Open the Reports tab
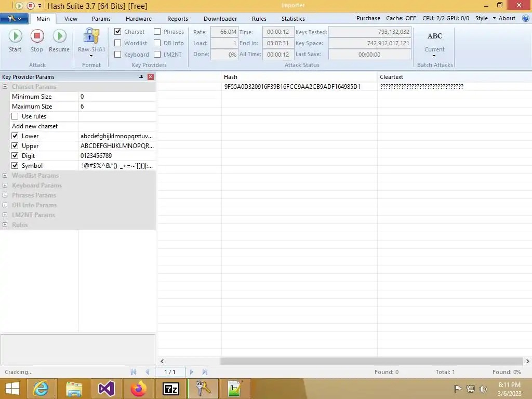Screen dimensions: 532x399 178,19
